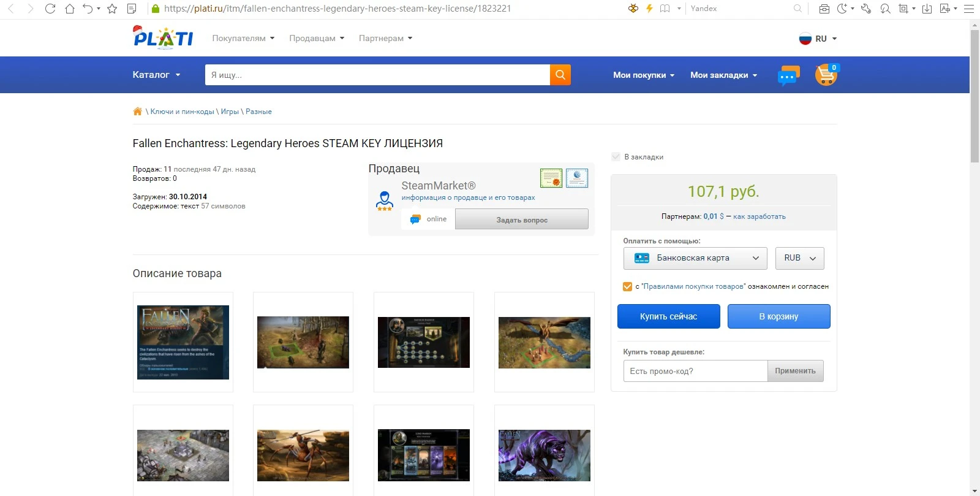Open the Банковская карта payment dropdown
Screen dimensions: 980x496
tap(696, 258)
